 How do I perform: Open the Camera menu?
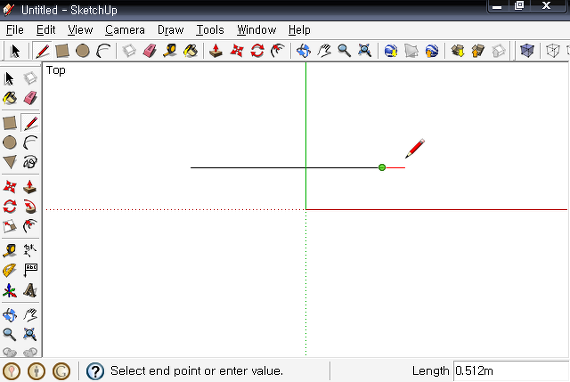pyautogui.click(x=125, y=30)
